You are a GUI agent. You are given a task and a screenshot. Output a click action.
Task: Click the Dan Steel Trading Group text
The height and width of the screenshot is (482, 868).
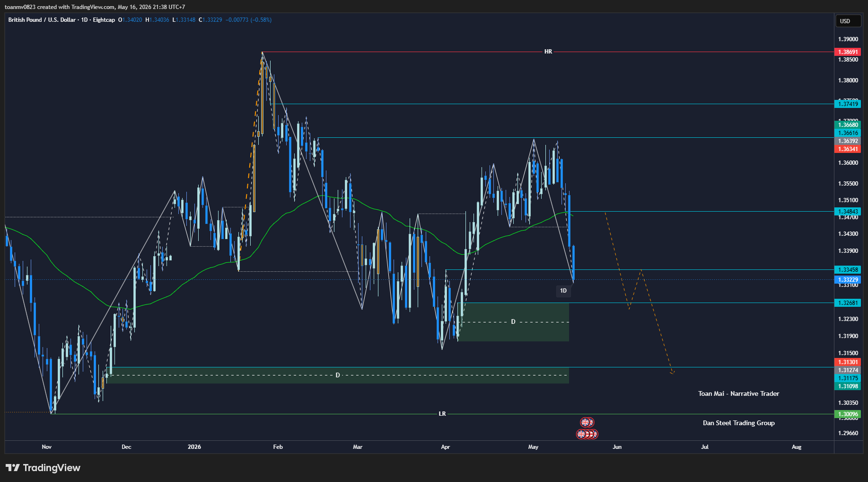point(739,423)
